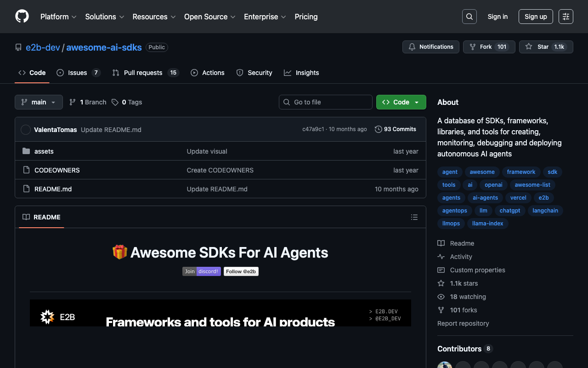
Task: Expand the main branch dropdown
Action: tap(39, 102)
